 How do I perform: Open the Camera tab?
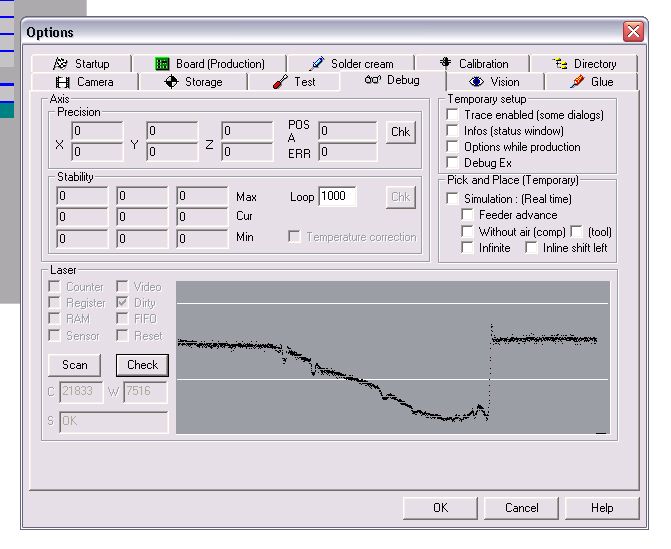click(85, 82)
